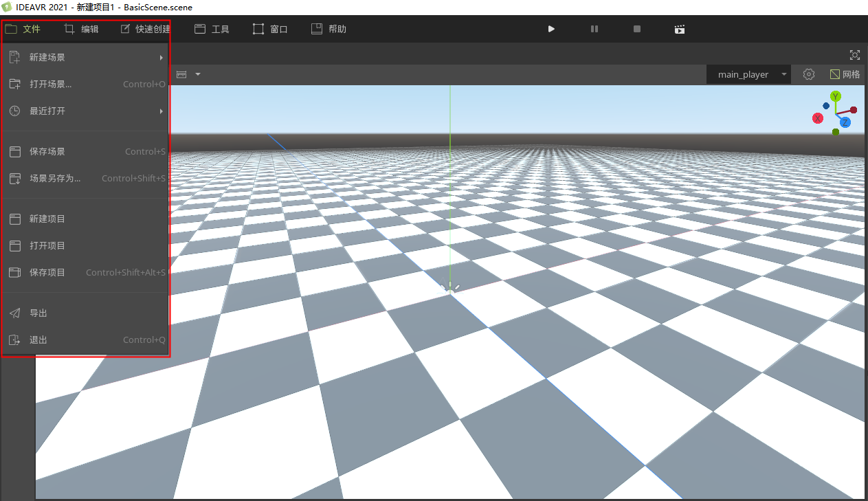Click the red X axis on the gizmo

coord(818,118)
